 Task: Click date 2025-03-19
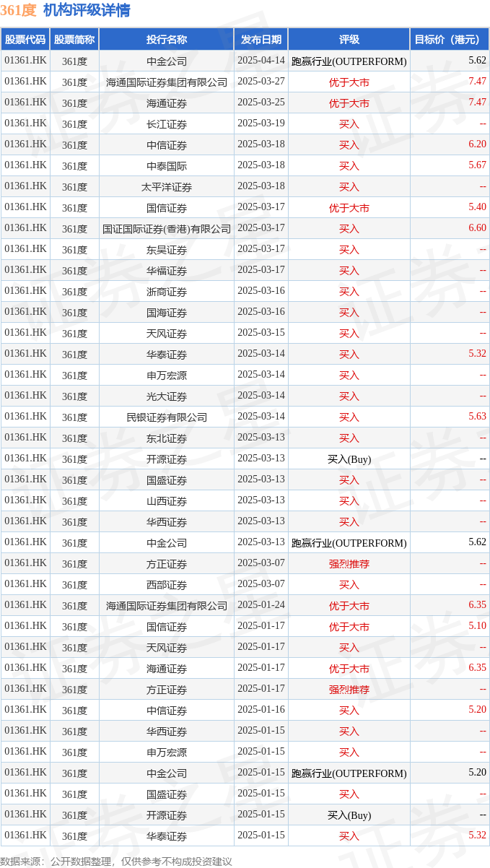[x=261, y=123]
